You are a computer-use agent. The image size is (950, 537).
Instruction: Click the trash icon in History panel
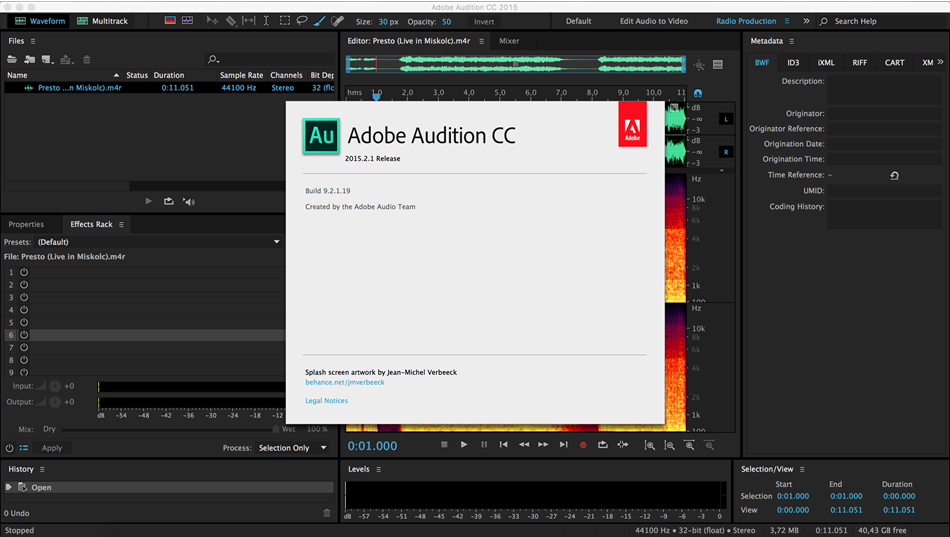[326, 513]
